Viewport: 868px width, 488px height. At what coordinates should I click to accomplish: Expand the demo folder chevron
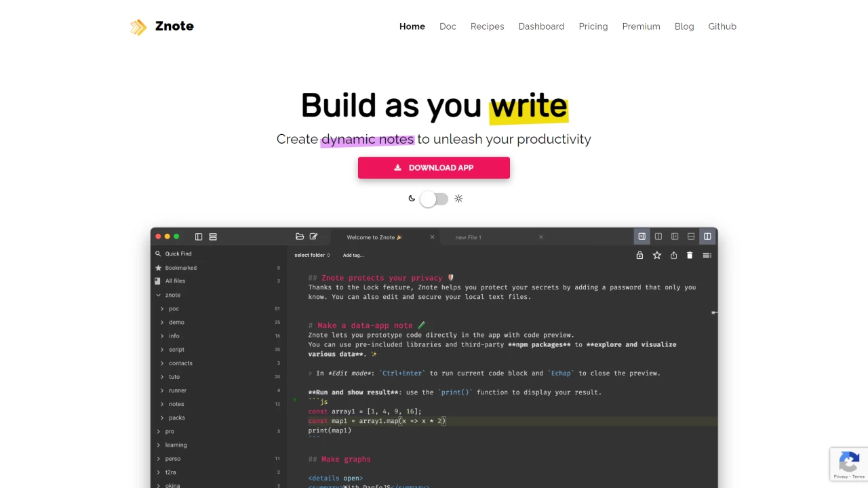[162, 322]
